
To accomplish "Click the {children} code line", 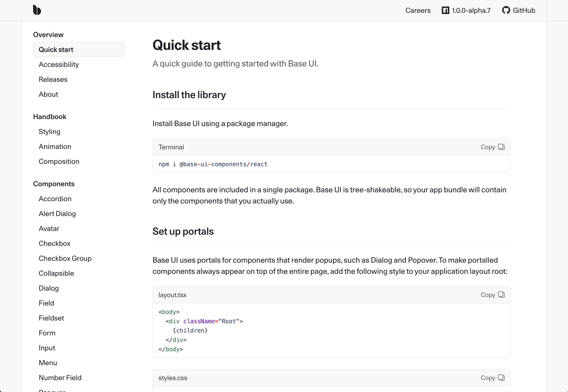I will 190,330.
